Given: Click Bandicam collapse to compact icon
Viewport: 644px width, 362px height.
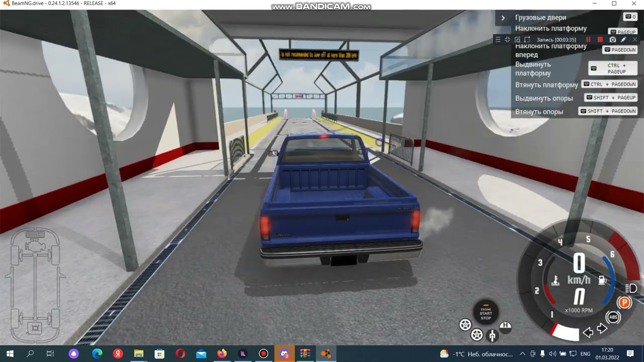Looking at the screenshot, I should tap(508, 39).
